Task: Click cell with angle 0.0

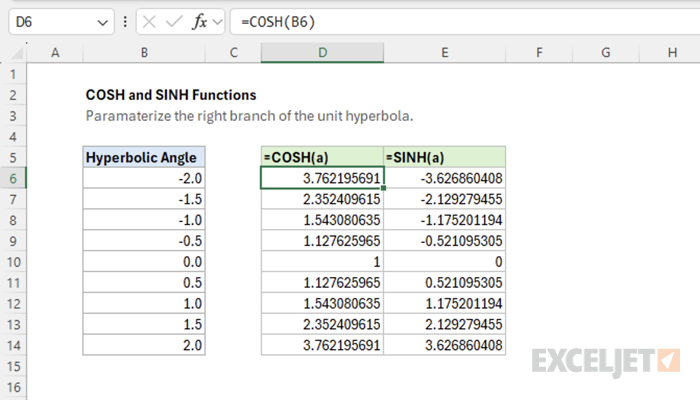Action: (x=144, y=262)
